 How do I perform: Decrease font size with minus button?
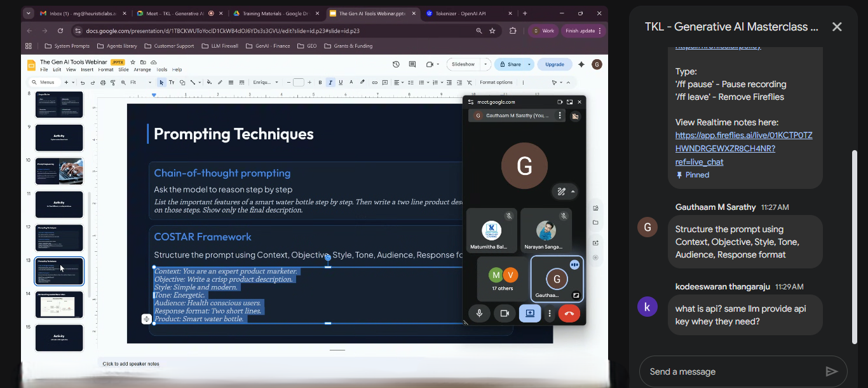288,83
